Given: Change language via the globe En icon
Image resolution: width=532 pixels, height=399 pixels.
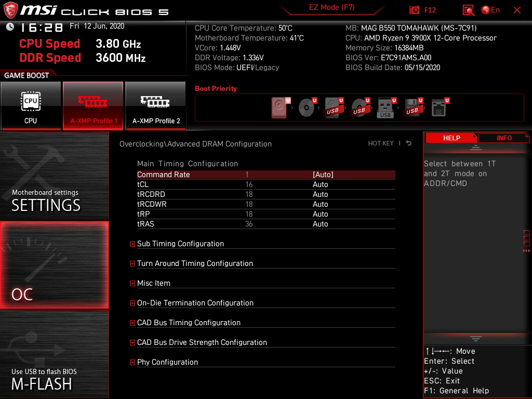Looking at the screenshot, I should click(x=490, y=10).
